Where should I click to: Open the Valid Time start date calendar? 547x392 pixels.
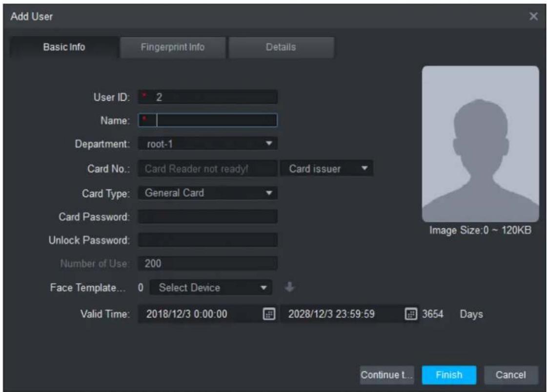pos(268,314)
